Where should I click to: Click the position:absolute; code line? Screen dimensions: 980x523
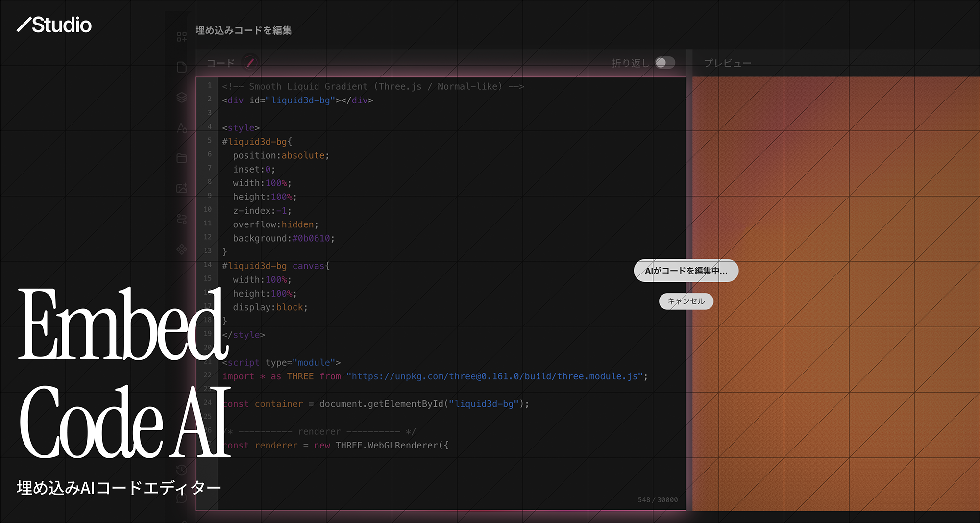point(281,155)
